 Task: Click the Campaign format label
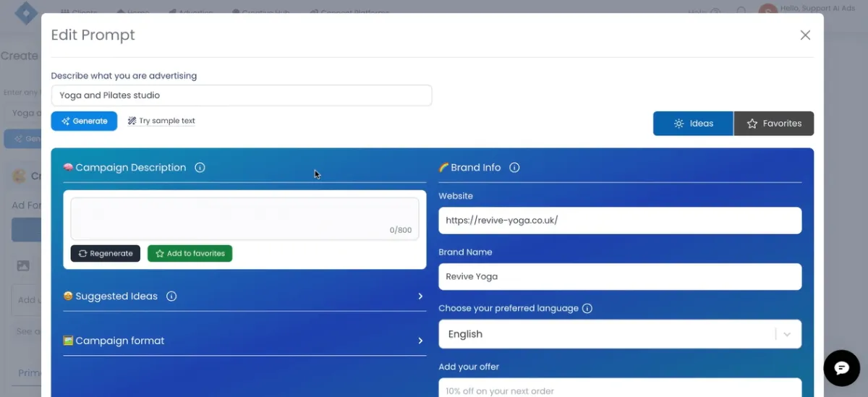click(120, 341)
